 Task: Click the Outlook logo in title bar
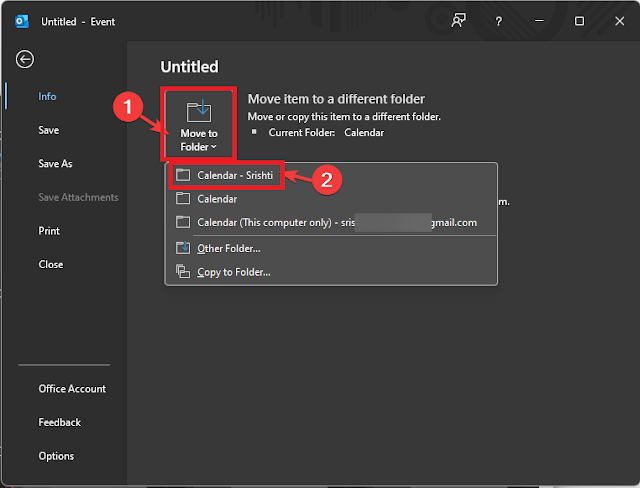click(21, 21)
